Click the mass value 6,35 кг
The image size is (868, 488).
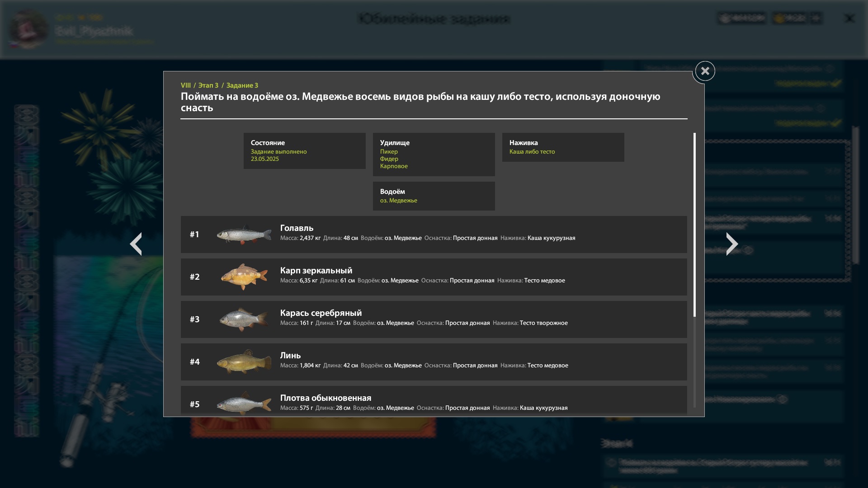(x=308, y=281)
